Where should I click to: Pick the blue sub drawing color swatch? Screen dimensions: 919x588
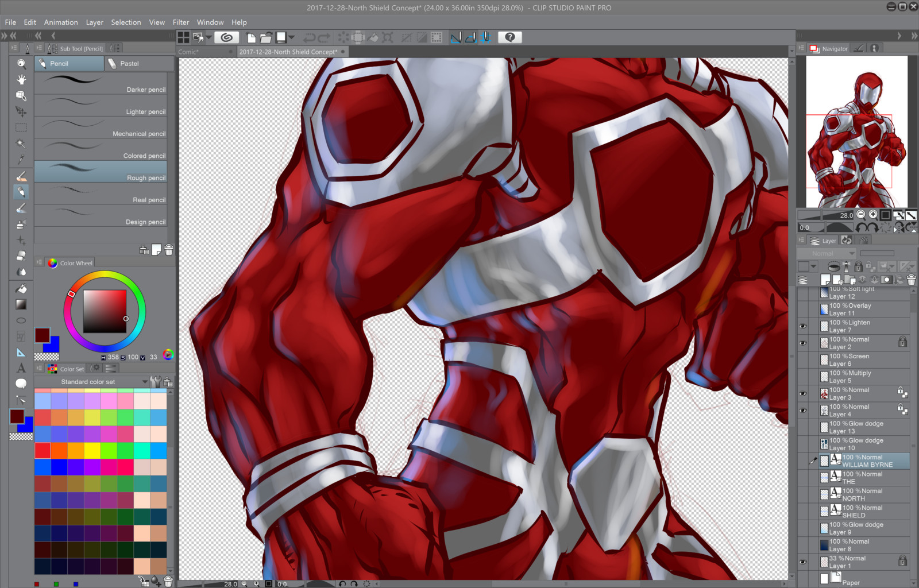pyautogui.click(x=54, y=346)
